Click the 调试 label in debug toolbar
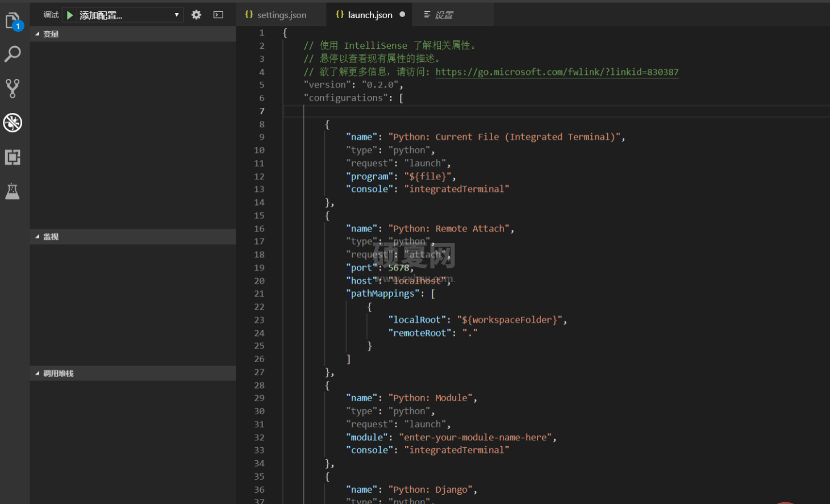 pos(51,15)
